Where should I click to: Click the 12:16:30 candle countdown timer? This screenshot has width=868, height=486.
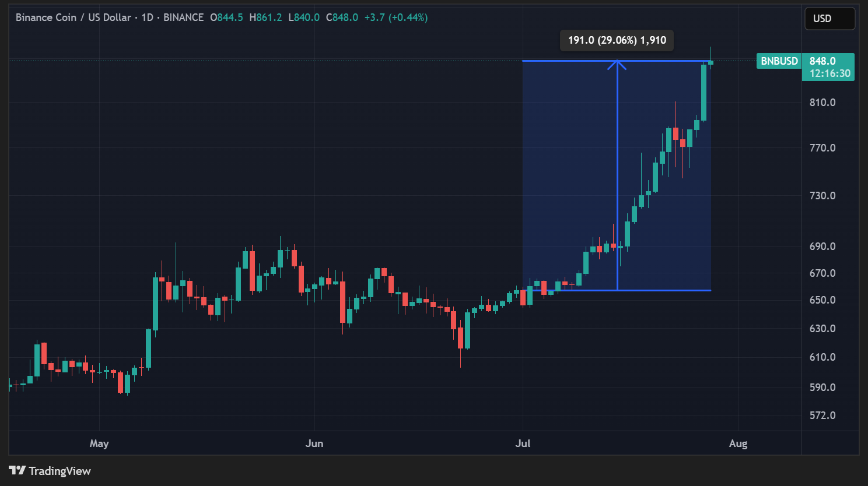829,73
